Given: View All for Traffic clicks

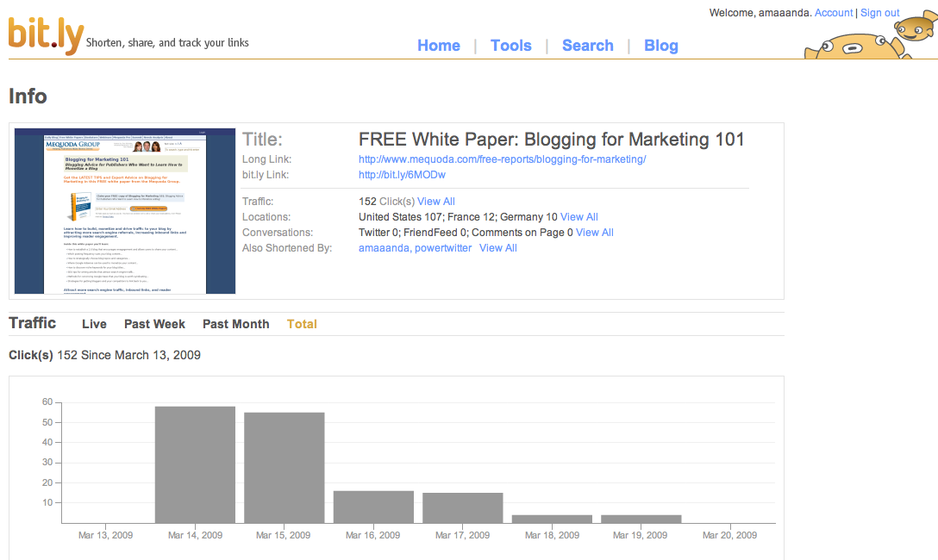Looking at the screenshot, I should click(x=436, y=202).
